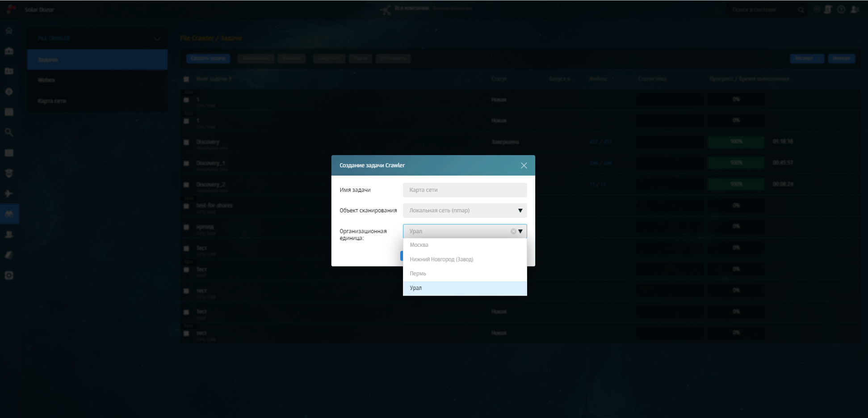Image resolution: width=868 pixels, height=418 pixels.
Task: Close the Crawler task creation dialog
Action: [x=524, y=165]
